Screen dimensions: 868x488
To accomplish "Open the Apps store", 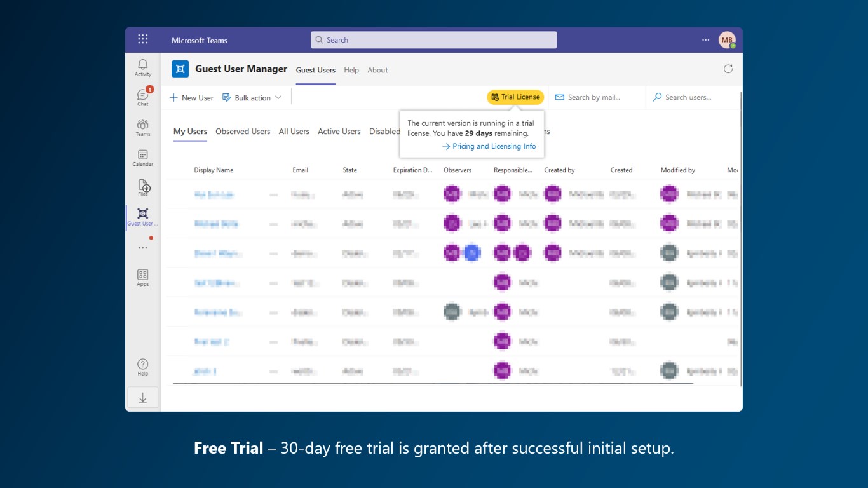I will tap(143, 278).
